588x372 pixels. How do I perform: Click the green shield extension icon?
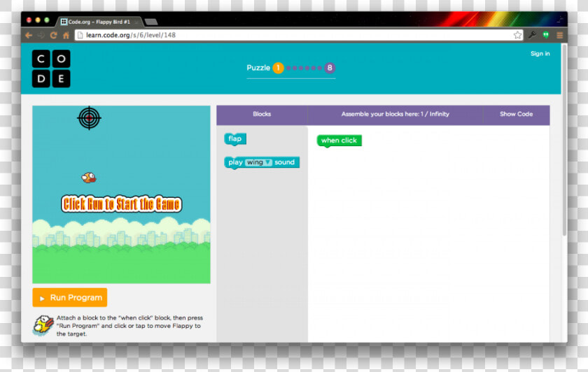546,35
